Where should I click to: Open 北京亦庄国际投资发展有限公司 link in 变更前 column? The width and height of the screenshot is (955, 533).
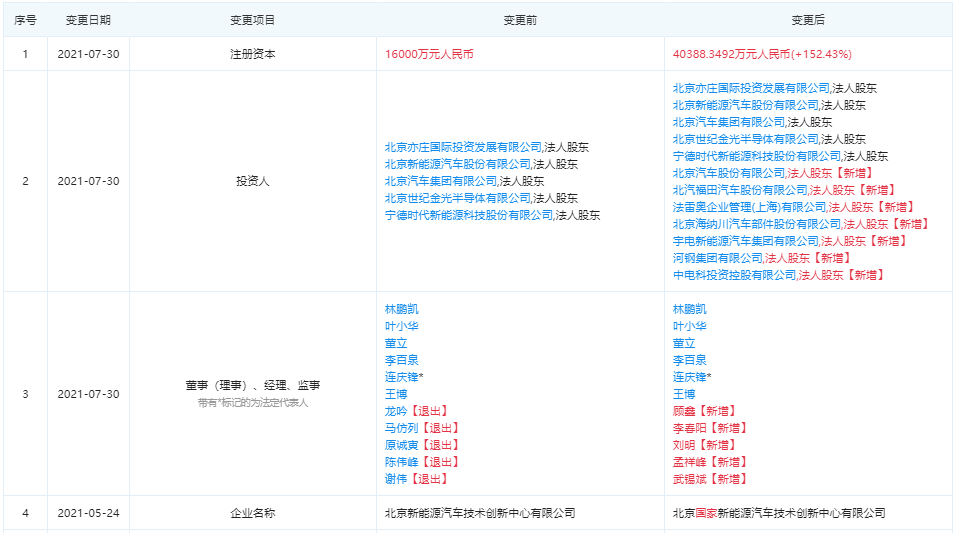coord(463,147)
